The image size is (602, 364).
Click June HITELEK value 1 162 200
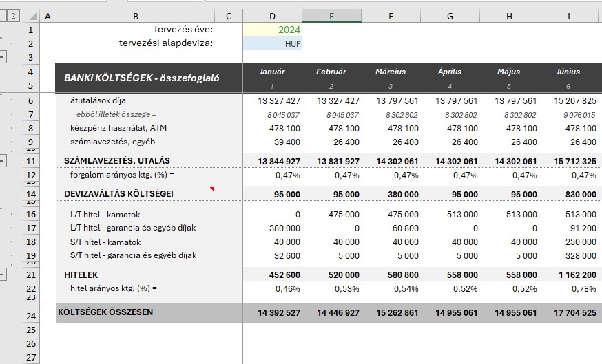pos(577,275)
